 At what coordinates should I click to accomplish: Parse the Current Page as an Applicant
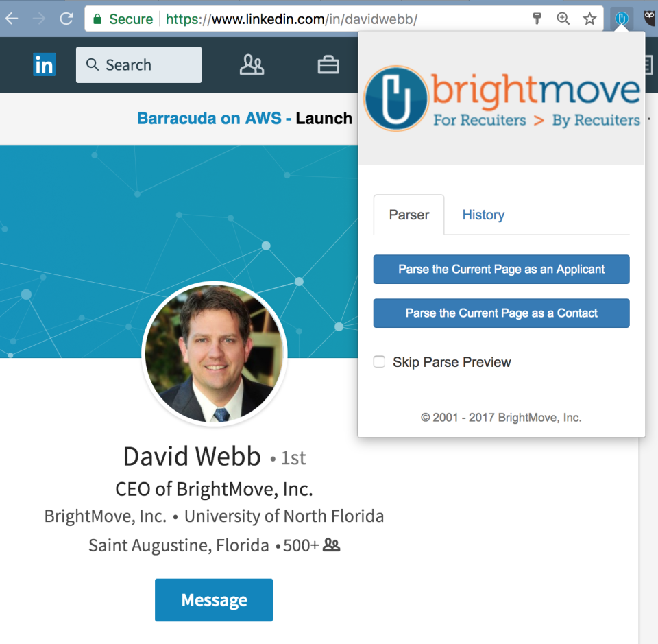coord(501,269)
